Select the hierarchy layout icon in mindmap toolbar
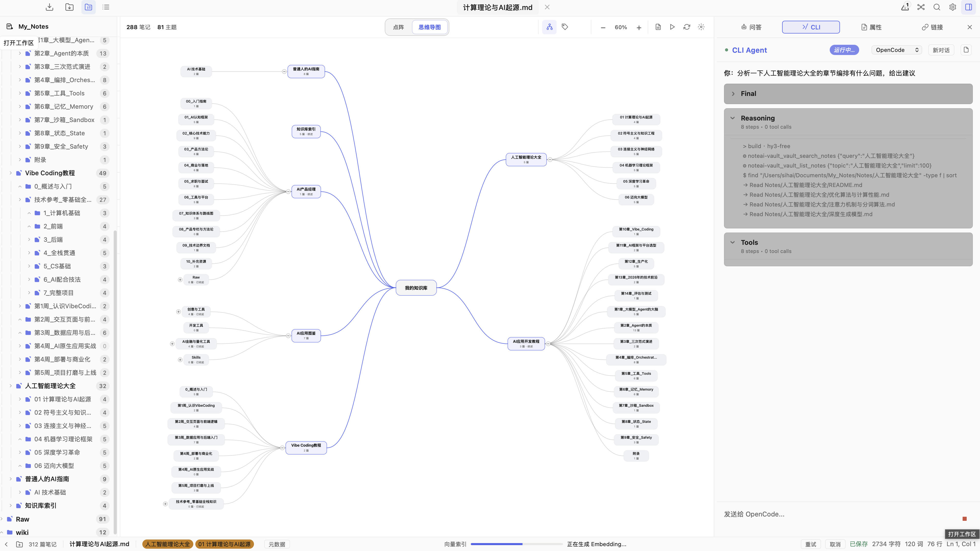980x551 pixels. point(549,27)
